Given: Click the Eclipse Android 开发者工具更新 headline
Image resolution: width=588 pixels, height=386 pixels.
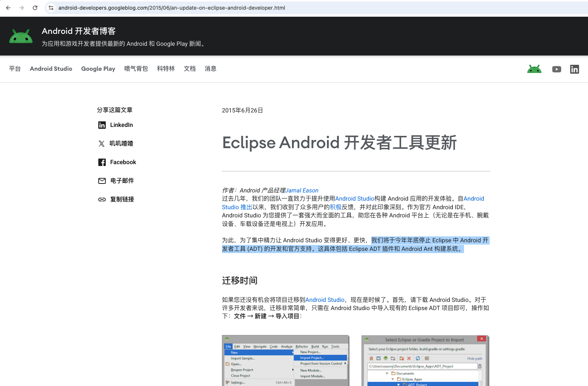Looking at the screenshot, I should (x=339, y=143).
